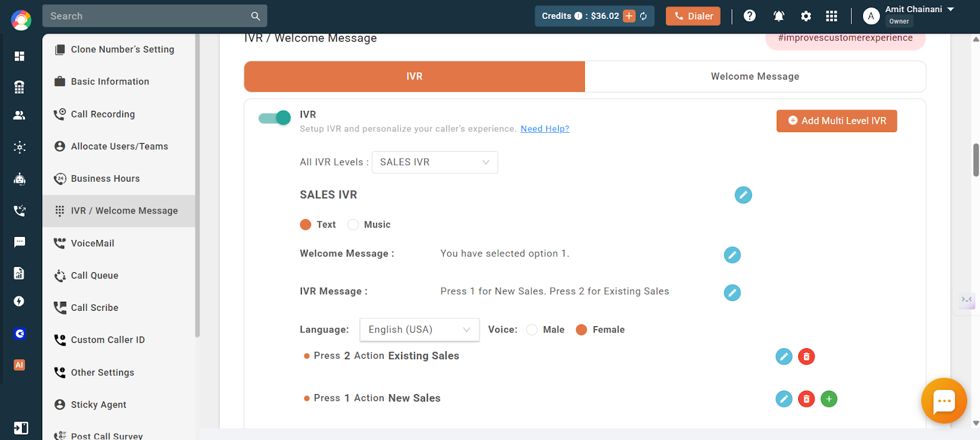The width and height of the screenshot is (980, 440).
Task: Open the users icon in left rail
Action: 20,115
